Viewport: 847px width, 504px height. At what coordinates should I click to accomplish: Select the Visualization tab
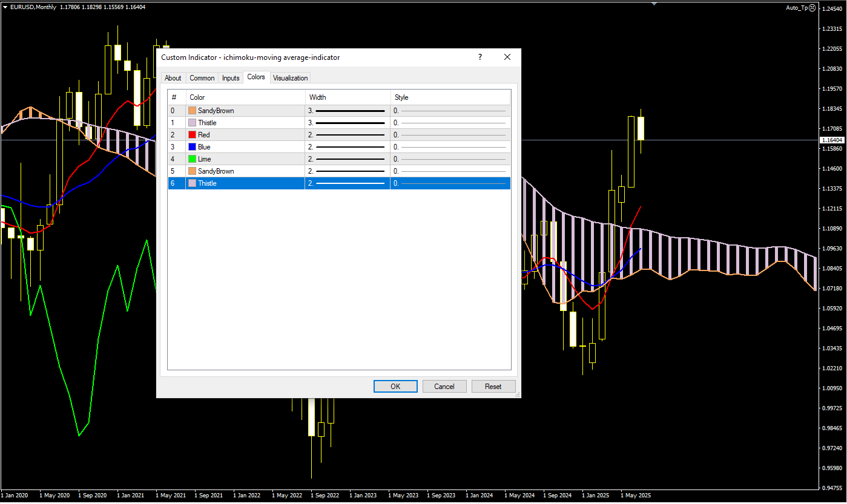pos(290,78)
